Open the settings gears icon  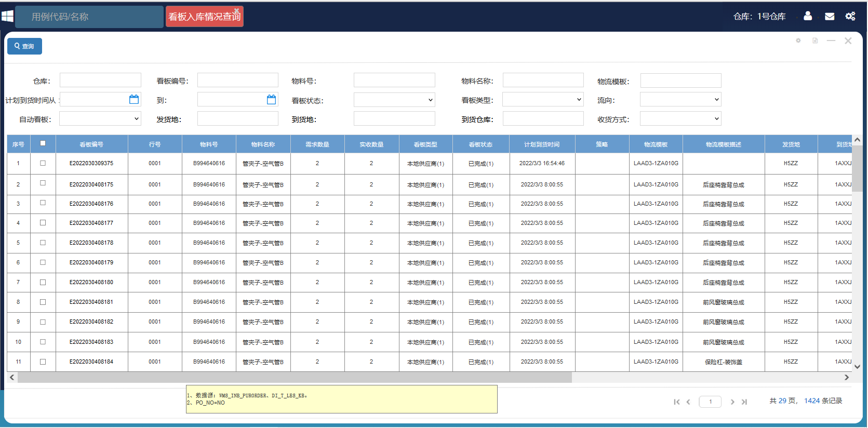850,16
